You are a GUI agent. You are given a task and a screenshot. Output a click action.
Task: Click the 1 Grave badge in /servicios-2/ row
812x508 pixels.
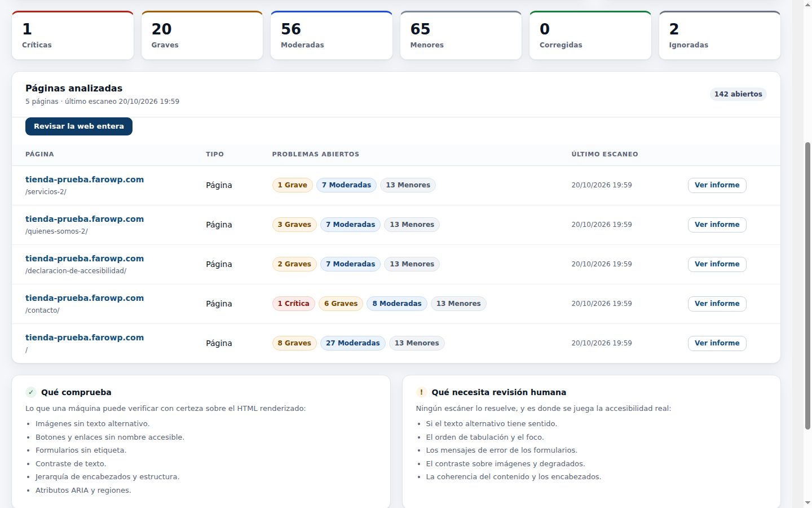click(292, 185)
